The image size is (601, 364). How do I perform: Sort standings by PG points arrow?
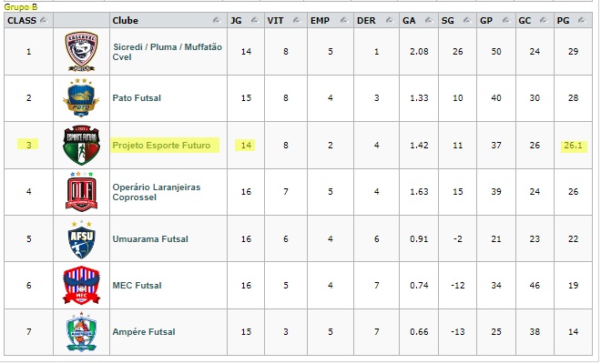click(x=582, y=20)
